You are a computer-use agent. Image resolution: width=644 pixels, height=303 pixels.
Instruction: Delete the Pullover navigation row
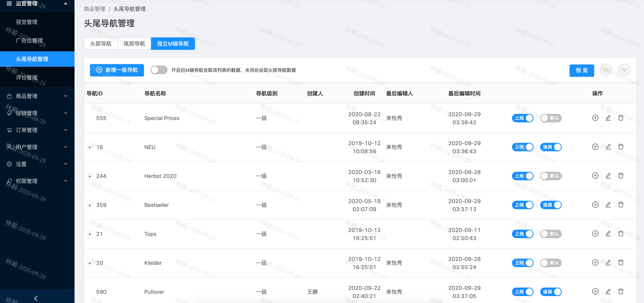tap(620, 291)
